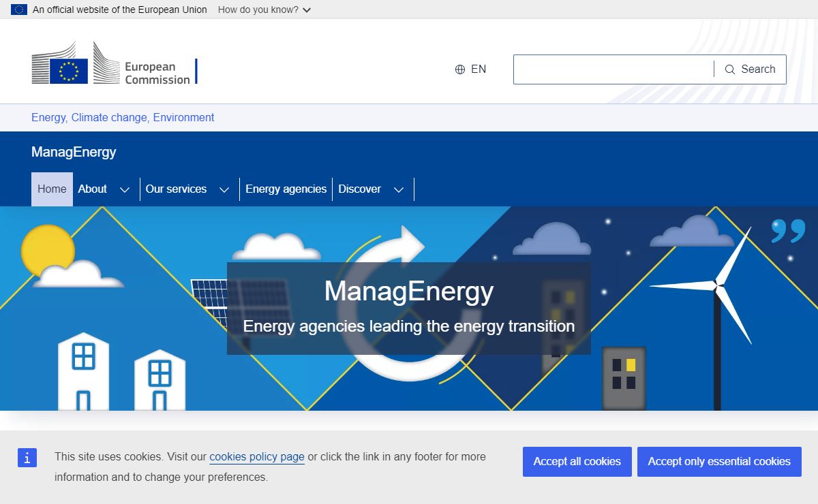Screen dimensions: 818x504
Task: Accept only essential cookies
Action: tap(719, 462)
